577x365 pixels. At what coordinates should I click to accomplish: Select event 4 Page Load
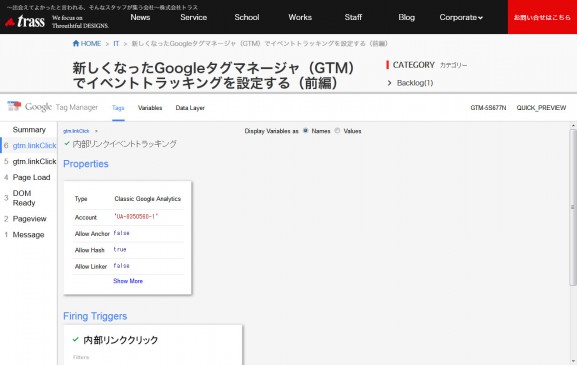click(x=29, y=177)
